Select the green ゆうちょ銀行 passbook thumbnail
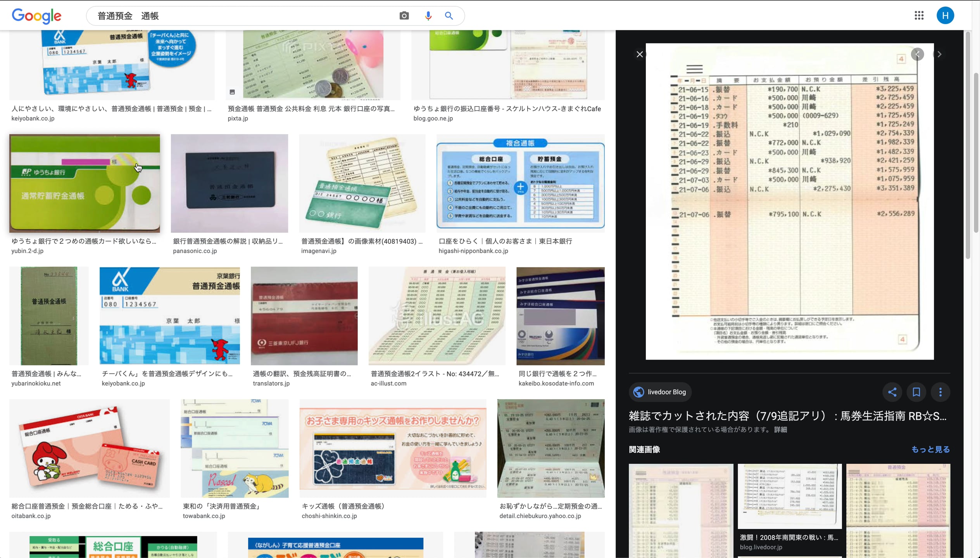Screen dimensions: 980x558 pyautogui.click(x=85, y=183)
